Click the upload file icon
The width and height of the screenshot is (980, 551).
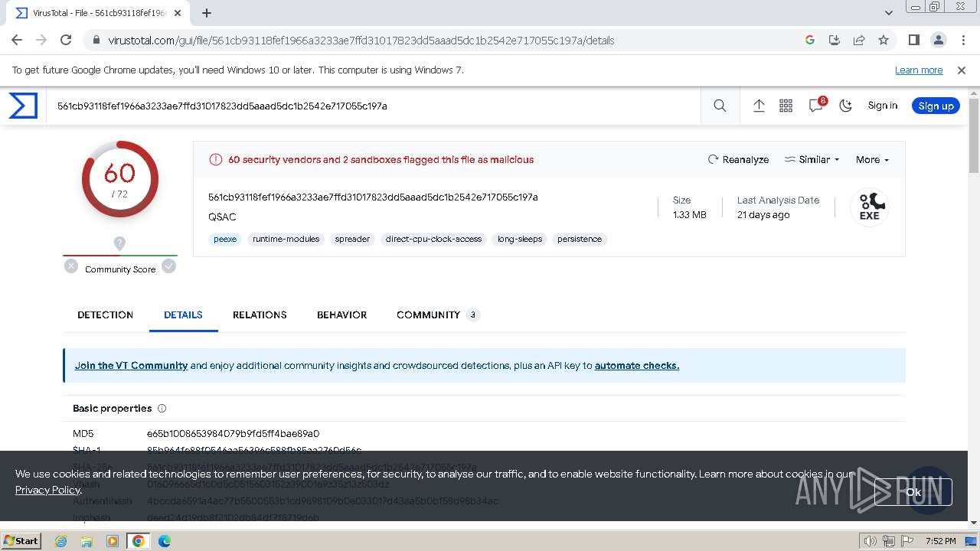click(x=759, y=106)
